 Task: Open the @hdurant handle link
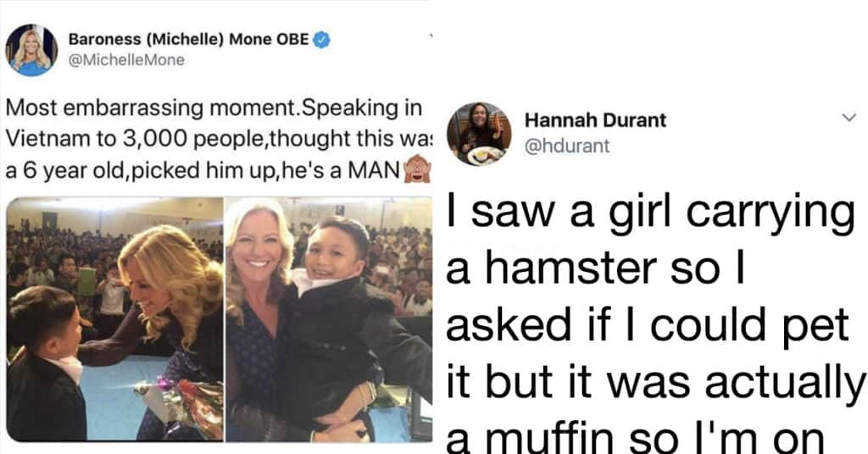[x=567, y=146]
